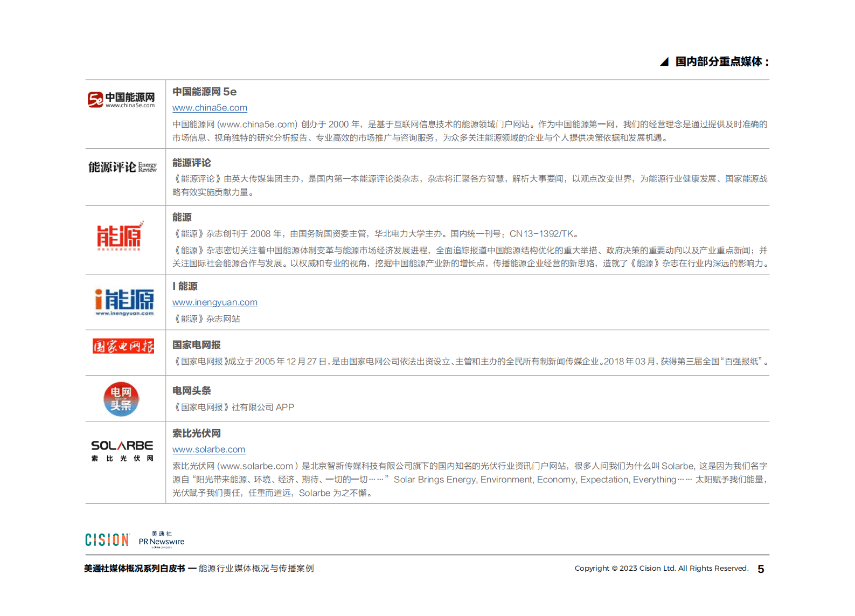Select the heading 国家电网报

click(197, 345)
